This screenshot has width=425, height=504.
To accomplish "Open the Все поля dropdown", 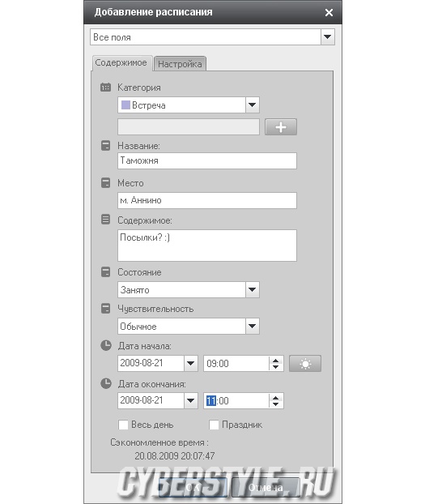I will point(327,37).
